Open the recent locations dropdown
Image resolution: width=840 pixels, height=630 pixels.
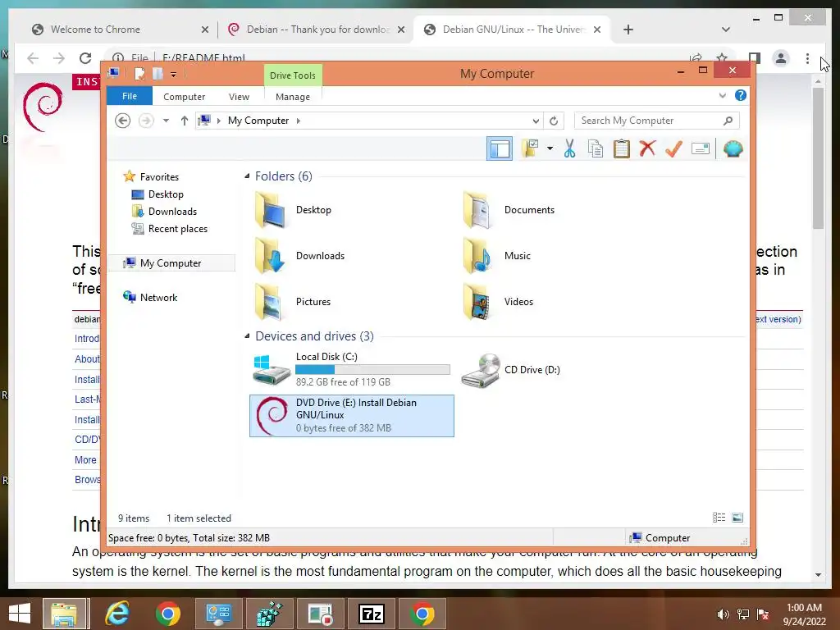tap(166, 121)
